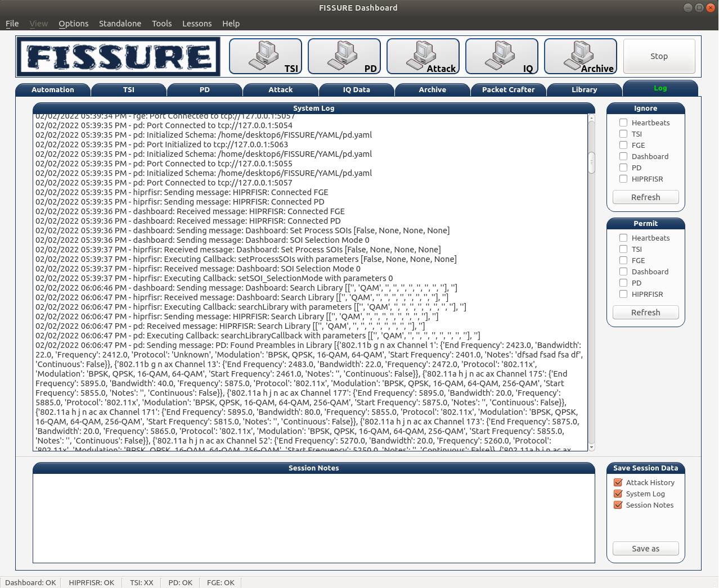
Task: Click the Session Notes header
Action: point(314,468)
